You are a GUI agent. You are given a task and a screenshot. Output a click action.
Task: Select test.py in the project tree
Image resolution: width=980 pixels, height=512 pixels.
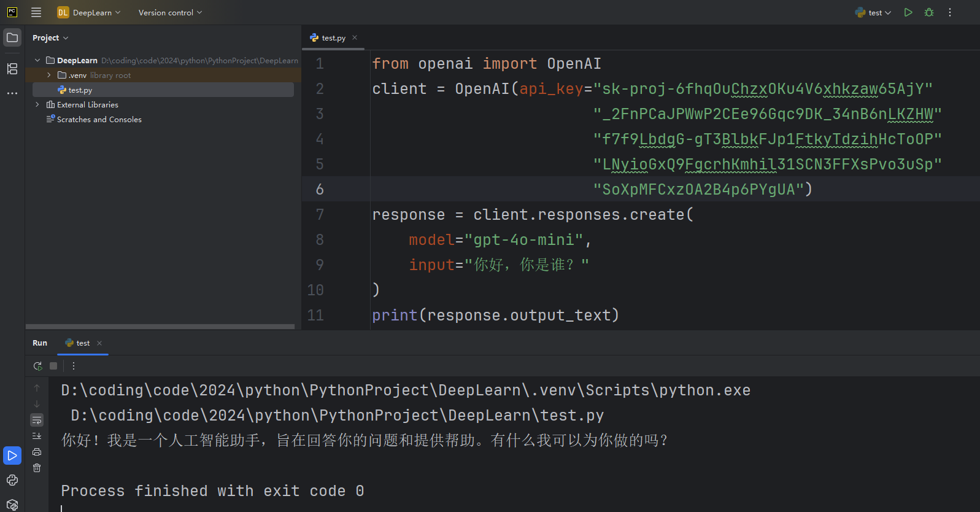click(x=163, y=90)
